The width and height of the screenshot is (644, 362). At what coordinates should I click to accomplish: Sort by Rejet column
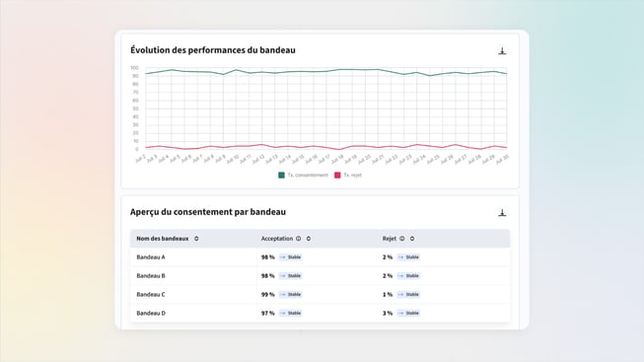(x=412, y=239)
